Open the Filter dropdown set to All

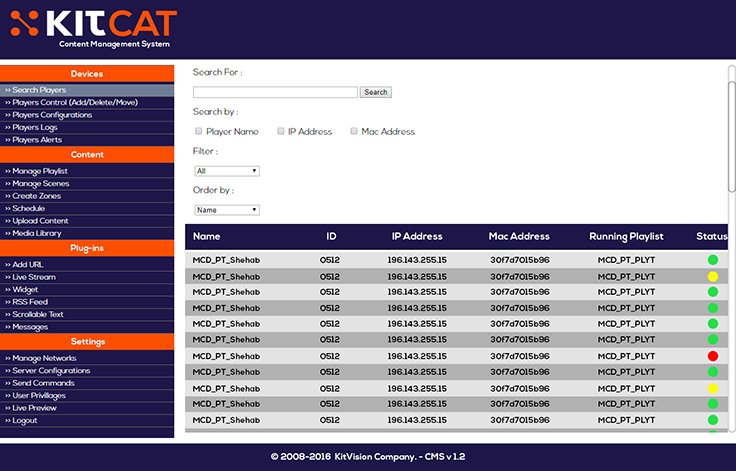tap(227, 171)
